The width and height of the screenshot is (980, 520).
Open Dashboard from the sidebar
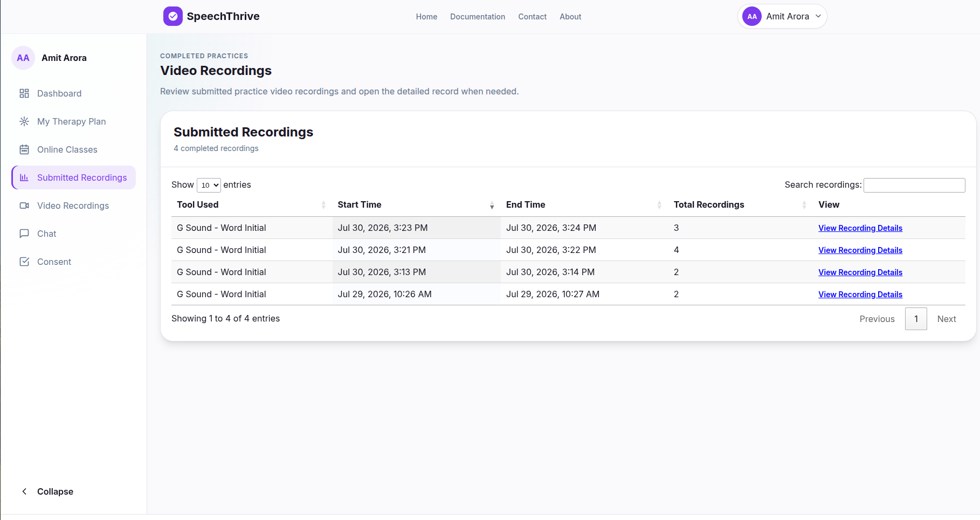click(73, 93)
